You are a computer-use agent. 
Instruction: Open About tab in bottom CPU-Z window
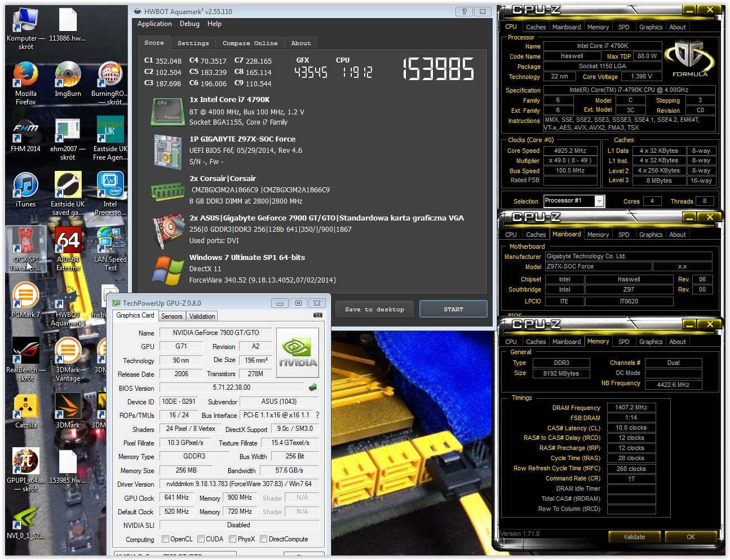tap(678, 342)
